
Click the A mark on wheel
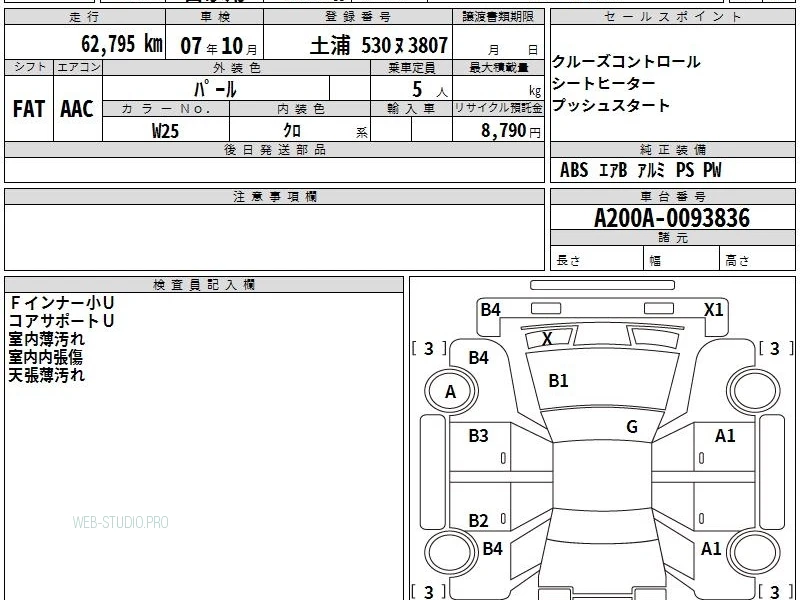(x=450, y=392)
